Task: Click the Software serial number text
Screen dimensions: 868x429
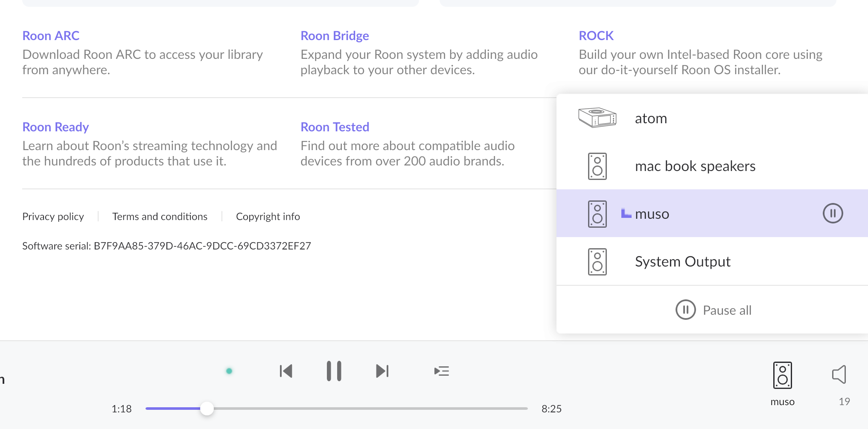Action: point(166,246)
